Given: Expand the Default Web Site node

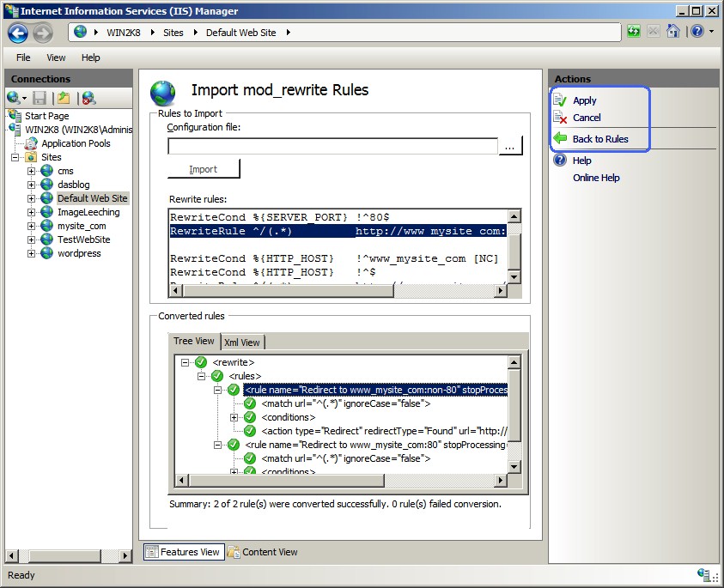Looking at the screenshot, I should pos(32,198).
